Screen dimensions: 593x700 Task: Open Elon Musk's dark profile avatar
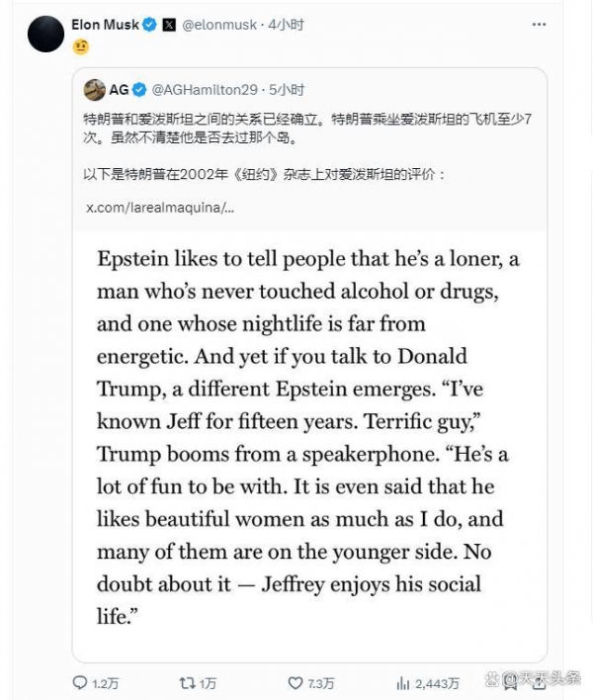coord(46,34)
